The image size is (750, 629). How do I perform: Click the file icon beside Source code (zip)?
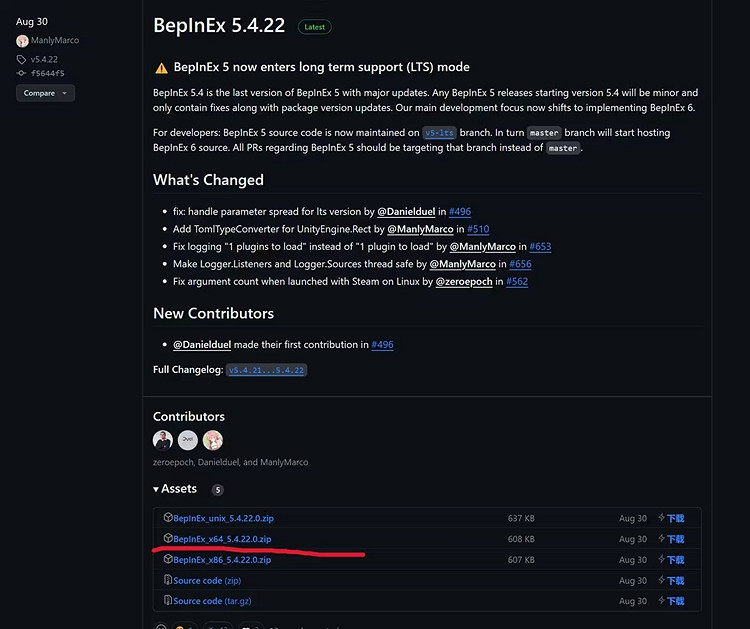[168, 580]
